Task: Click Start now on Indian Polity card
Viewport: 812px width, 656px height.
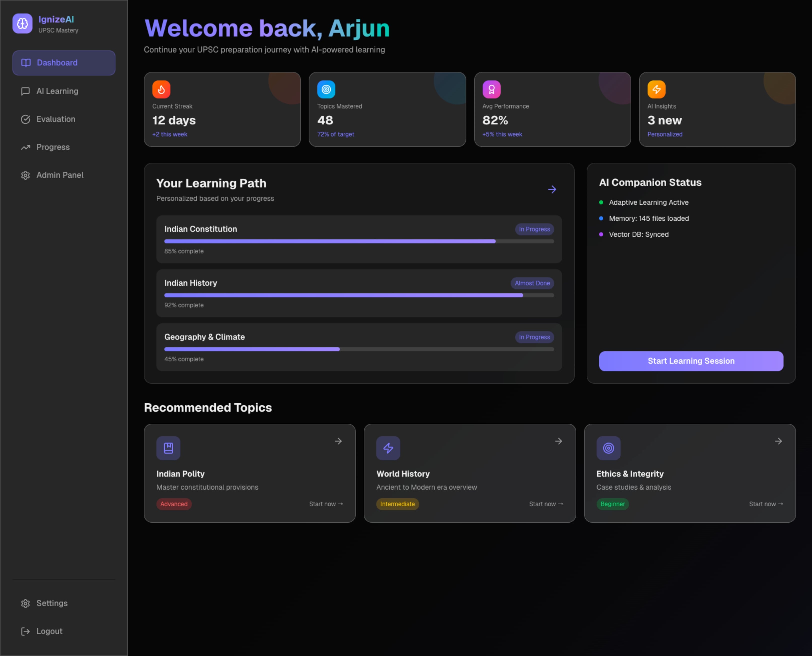Action: (x=326, y=504)
